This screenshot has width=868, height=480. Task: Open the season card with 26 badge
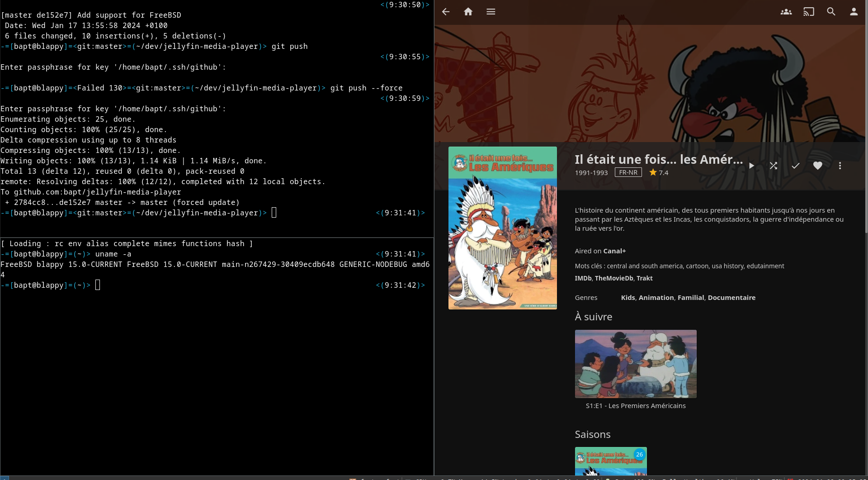click(x=611, y=461)
